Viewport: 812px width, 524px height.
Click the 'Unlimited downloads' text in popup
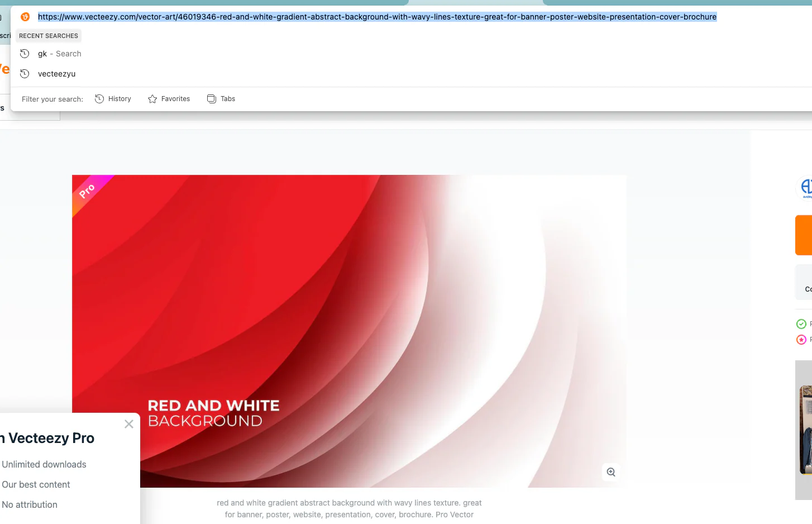pyautogui.click(x=44, y=464)
